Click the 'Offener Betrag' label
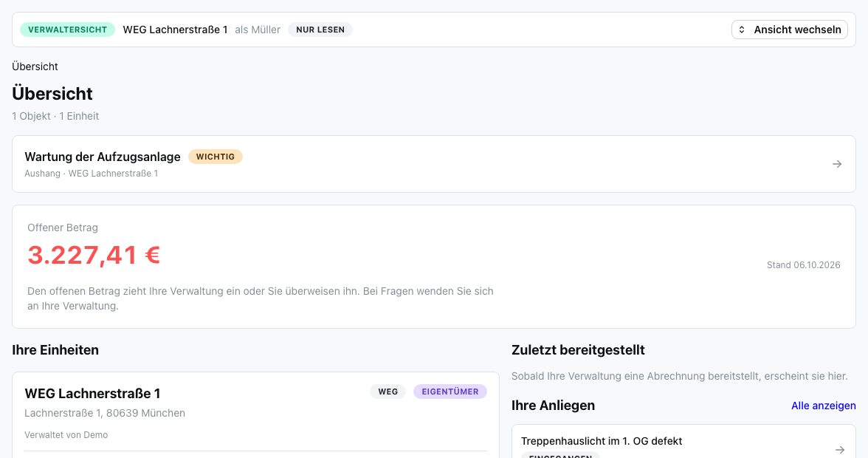The image size is (868, 458). pos(63,228)
